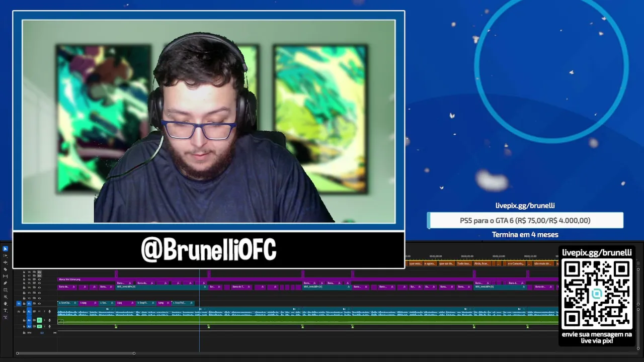Select the caption clip 'e agora..'
Viewport: 644px width, 362px height.
pos(430,263)
